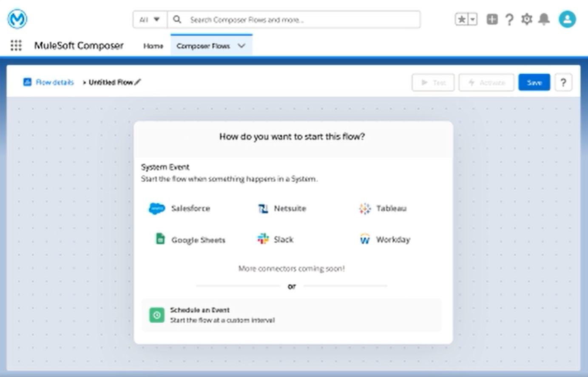This screenshot has height=377, width=588.
Task: Open the Favorites star
Action: [x=462, y=19]
